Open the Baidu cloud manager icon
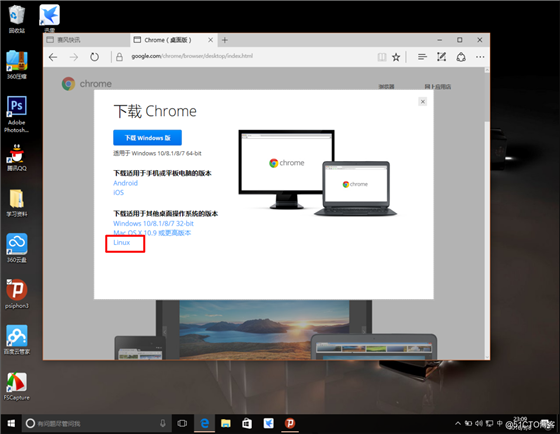 [16, 340]
